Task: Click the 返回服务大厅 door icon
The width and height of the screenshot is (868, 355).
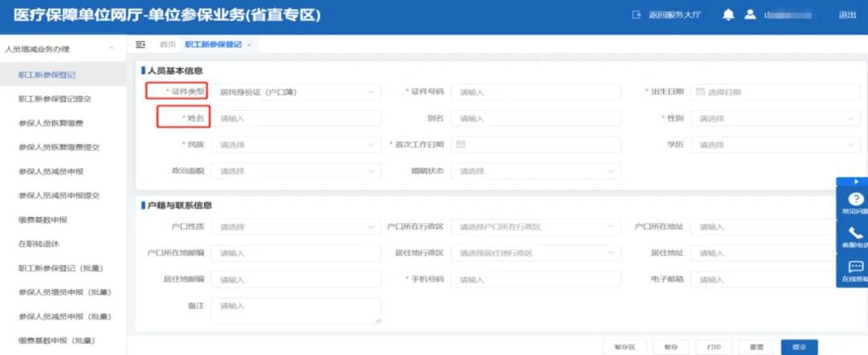Action: point(637,15)
